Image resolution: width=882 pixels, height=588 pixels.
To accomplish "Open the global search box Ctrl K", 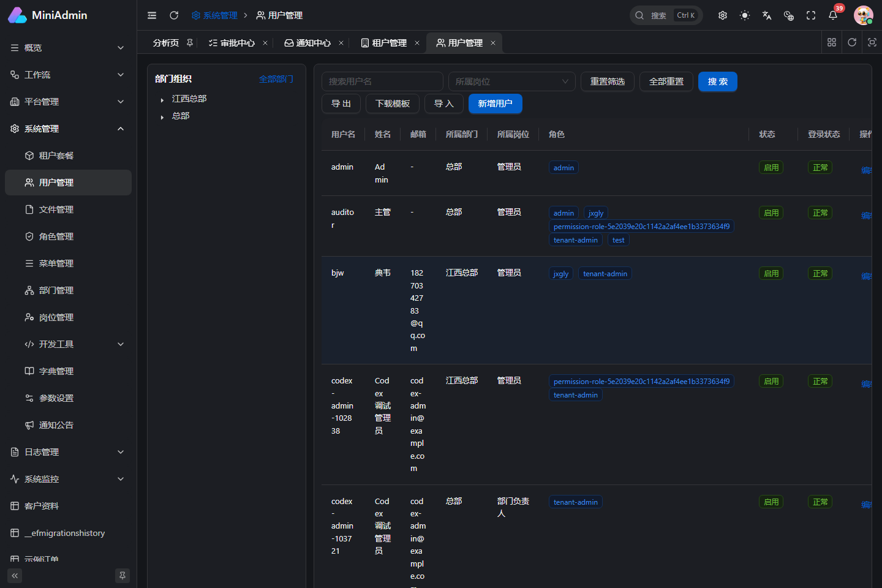I will (666, 15).
